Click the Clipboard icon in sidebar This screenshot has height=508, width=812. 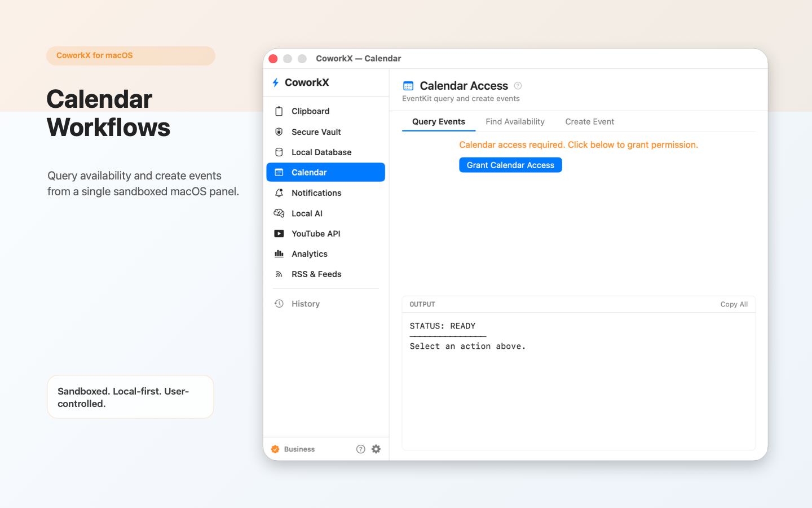[279, 111]
